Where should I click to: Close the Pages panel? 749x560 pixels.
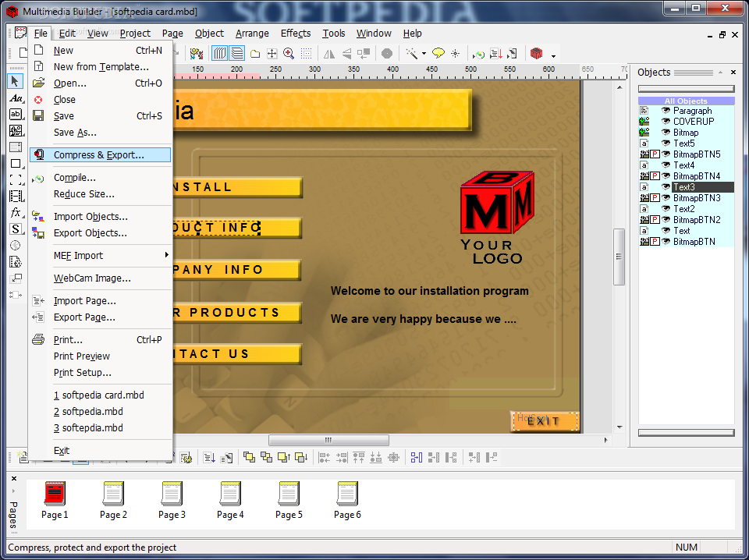coord(14,478)
